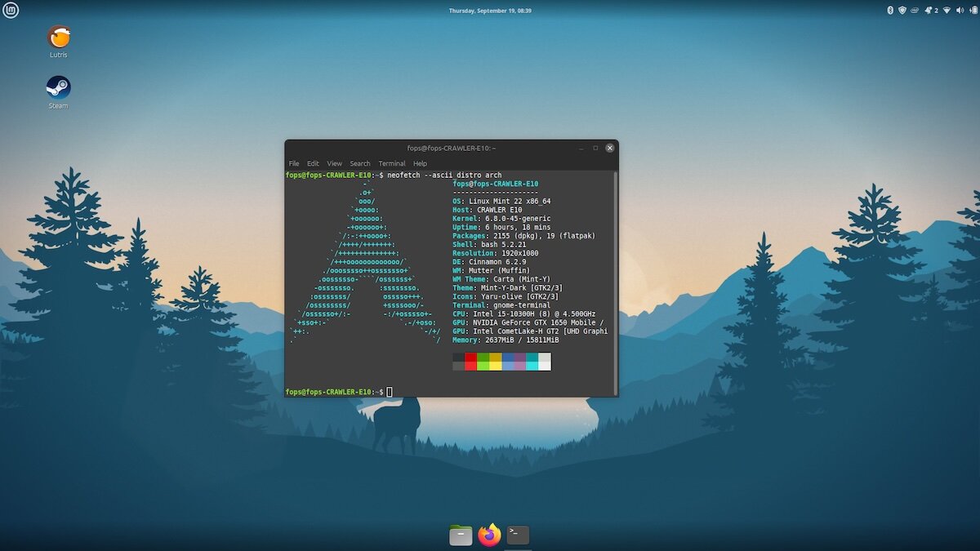This screenshot has height=551, width=980.
Task: Click the date and time in the panel
Action: [490, 11]
